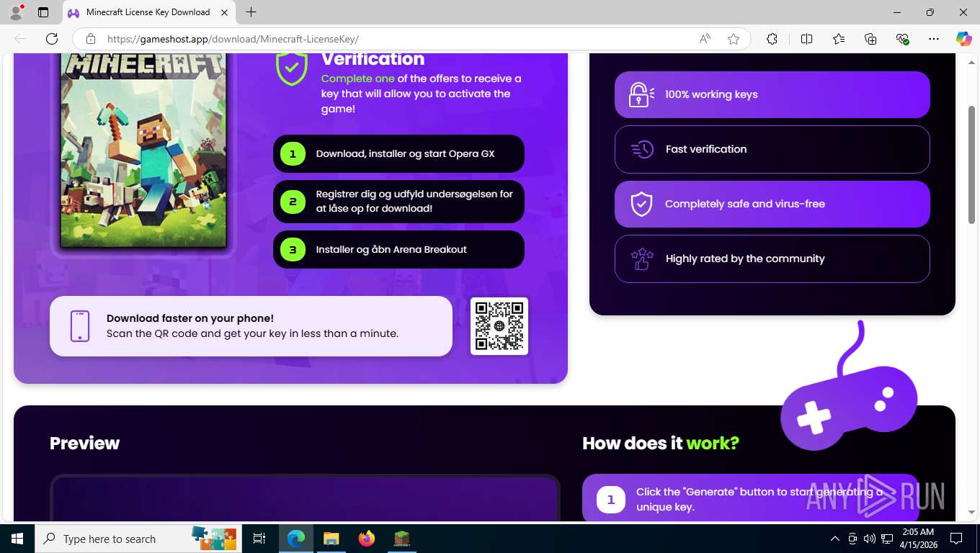Open File Explorer from the taskbar
The width and height of the screenshot is (980, 553).
click(331, 539)
